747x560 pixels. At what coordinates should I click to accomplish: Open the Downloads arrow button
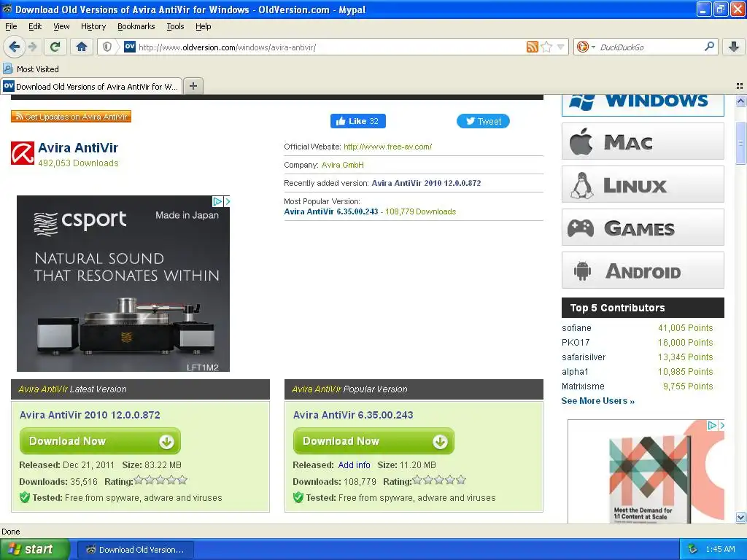tap(734, 47)
